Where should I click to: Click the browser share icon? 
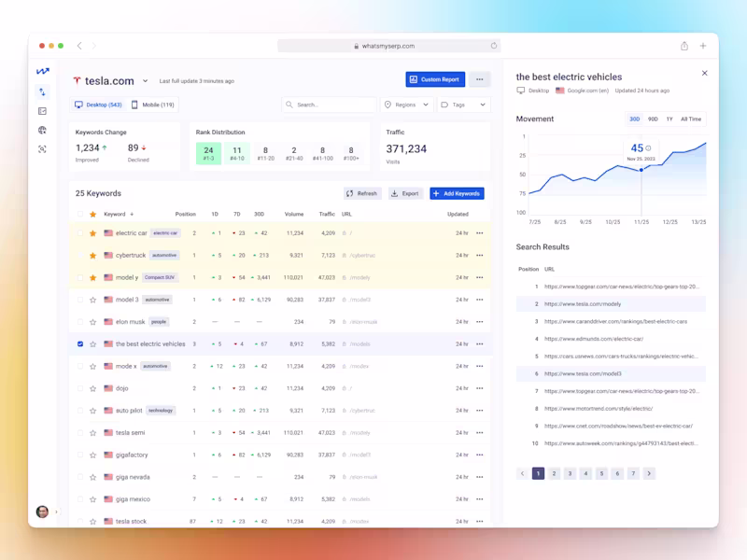684,46
